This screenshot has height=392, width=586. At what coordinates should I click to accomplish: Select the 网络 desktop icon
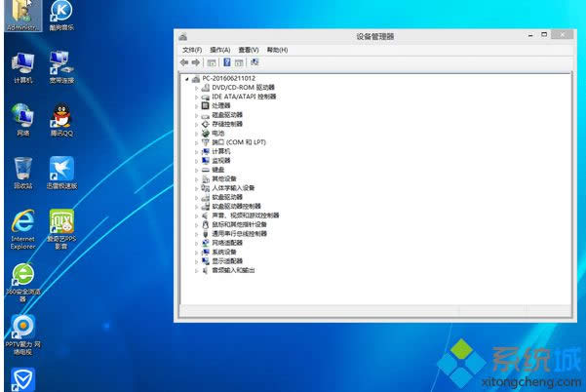click(23, 120)
